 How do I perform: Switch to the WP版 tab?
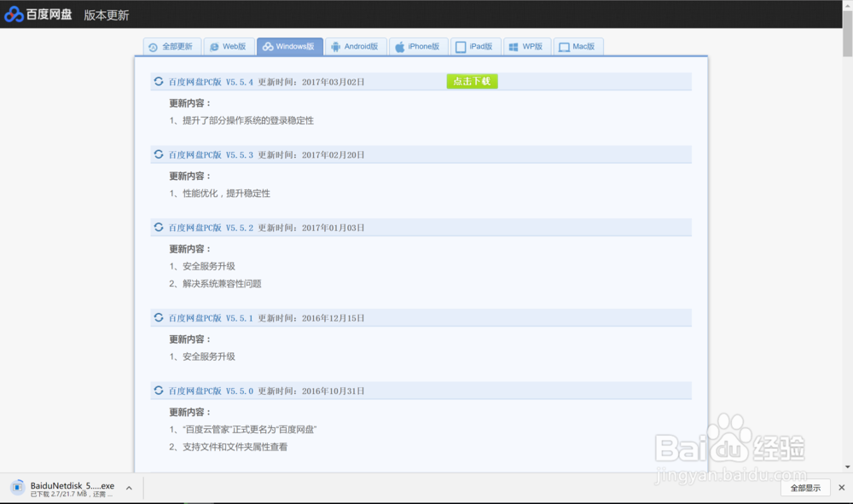pyautogui.click(x=526, y=47)
